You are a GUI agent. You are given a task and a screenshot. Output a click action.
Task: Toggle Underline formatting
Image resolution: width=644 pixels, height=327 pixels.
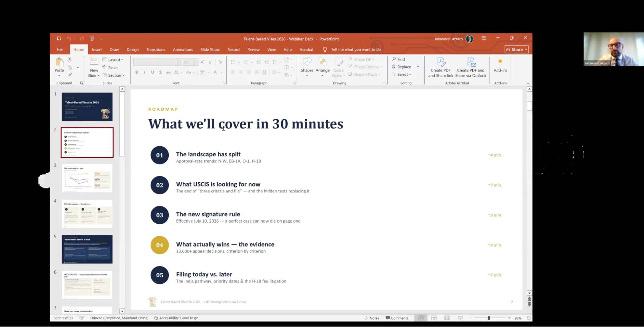152,72
